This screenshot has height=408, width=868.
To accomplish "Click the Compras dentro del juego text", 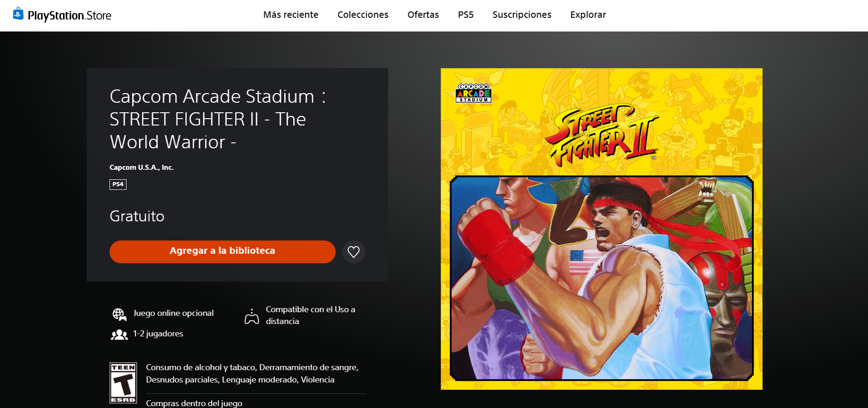I will point(194,403).
